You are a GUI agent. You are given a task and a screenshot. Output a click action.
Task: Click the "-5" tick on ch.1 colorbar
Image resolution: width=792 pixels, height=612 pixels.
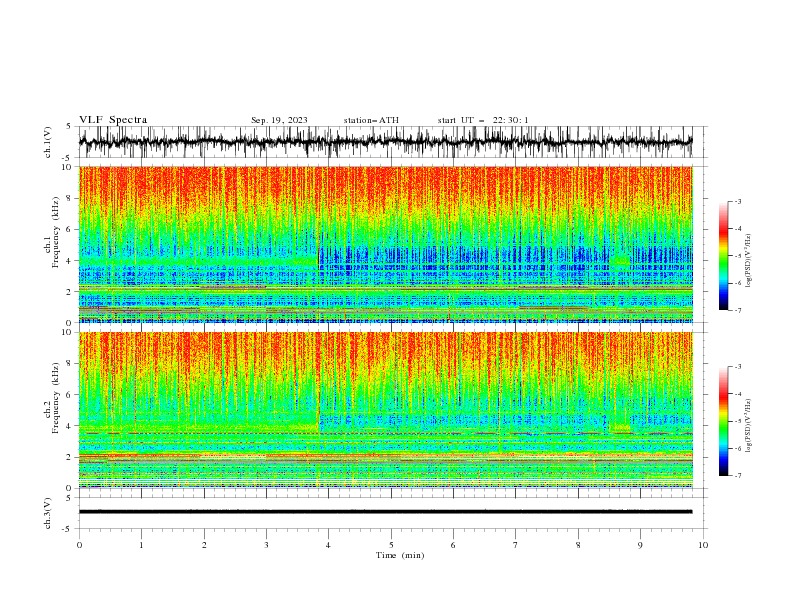coord(737,256)
